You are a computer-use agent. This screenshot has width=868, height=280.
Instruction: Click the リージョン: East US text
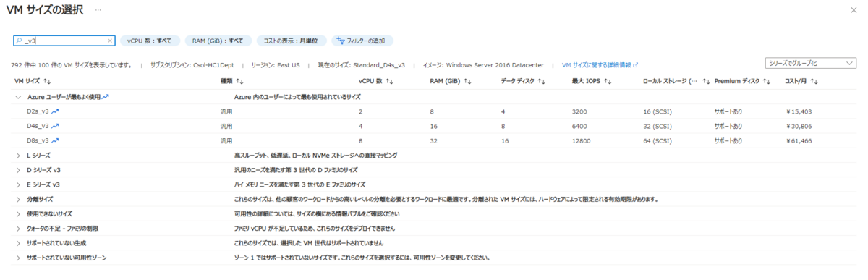pyautogui.click(x=275, y=64)
